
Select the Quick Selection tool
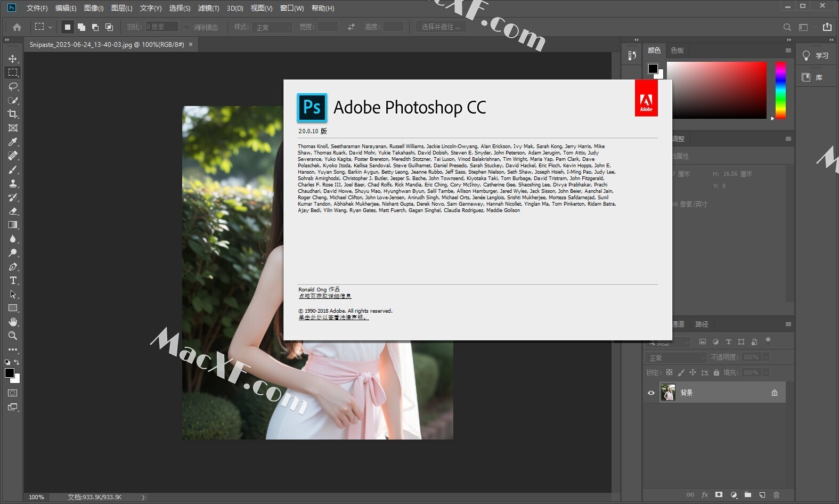pos(13,100)
